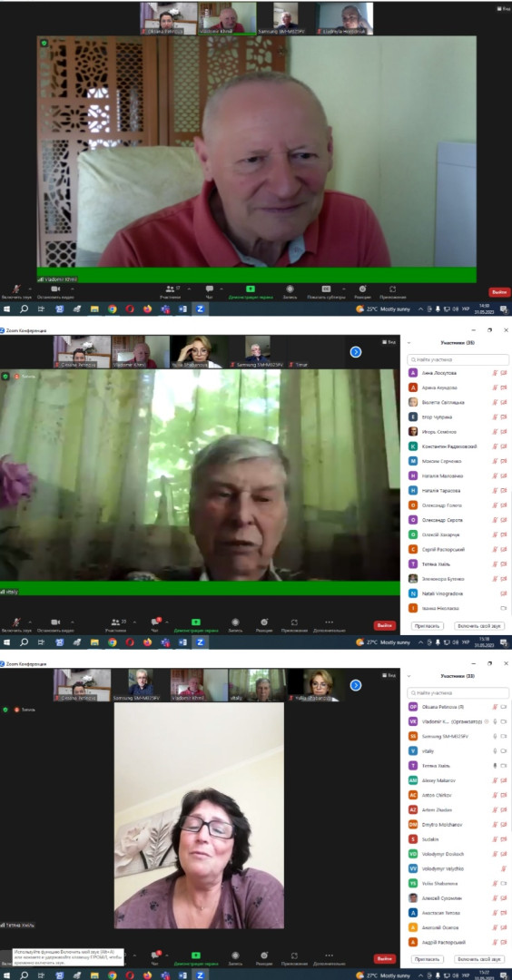Open Участники 17 participants panel
512x980 pixels.
(x=170, y=291)
